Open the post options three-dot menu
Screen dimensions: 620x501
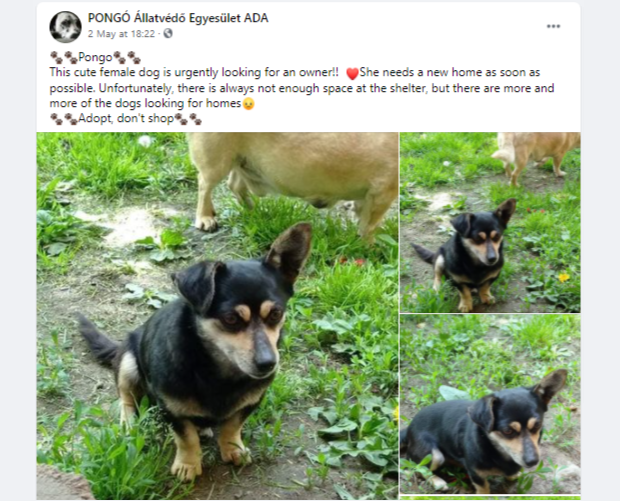(x=553, y=26)
